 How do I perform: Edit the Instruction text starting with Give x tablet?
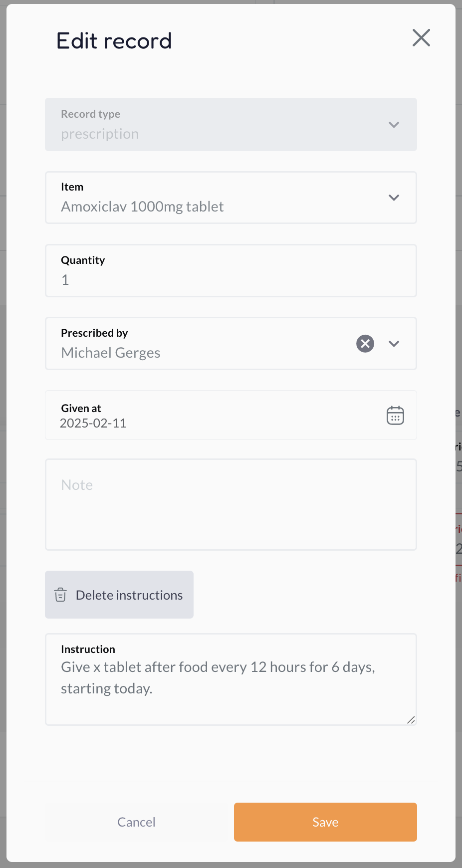(231, 679)
